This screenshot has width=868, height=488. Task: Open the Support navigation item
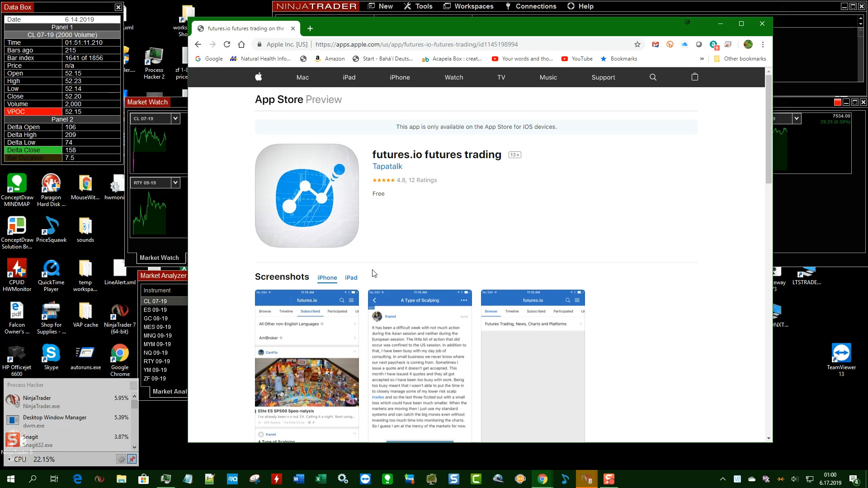point(603,77)
